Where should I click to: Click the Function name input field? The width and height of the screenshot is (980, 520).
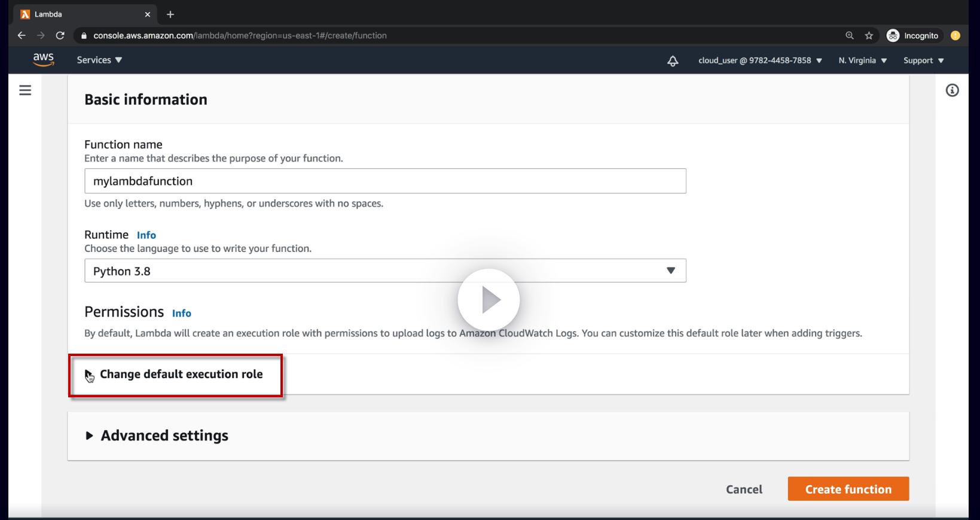click(385, 181)
